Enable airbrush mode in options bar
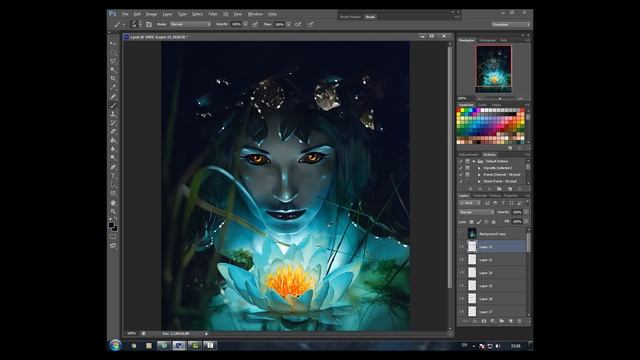This screenshot has height=360, width=640. pos(298,24)
